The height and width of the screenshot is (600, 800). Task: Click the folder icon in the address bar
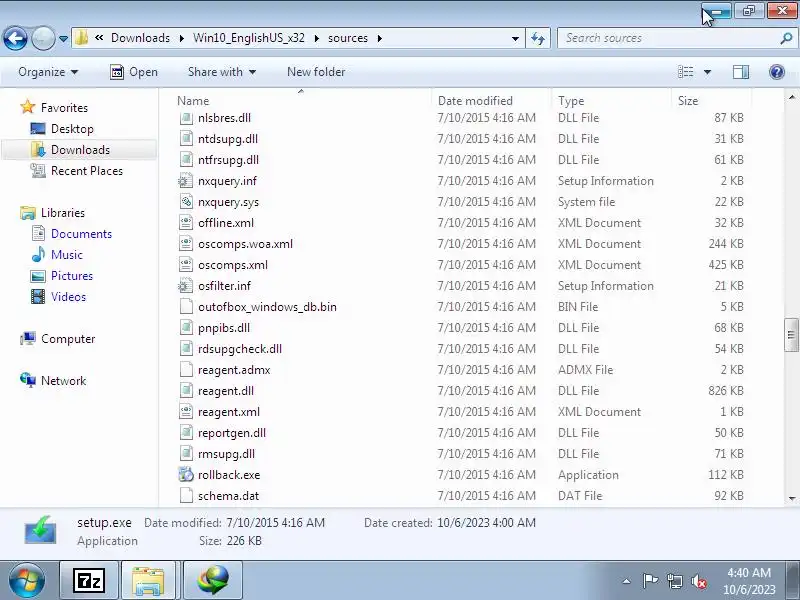[81, 38]
